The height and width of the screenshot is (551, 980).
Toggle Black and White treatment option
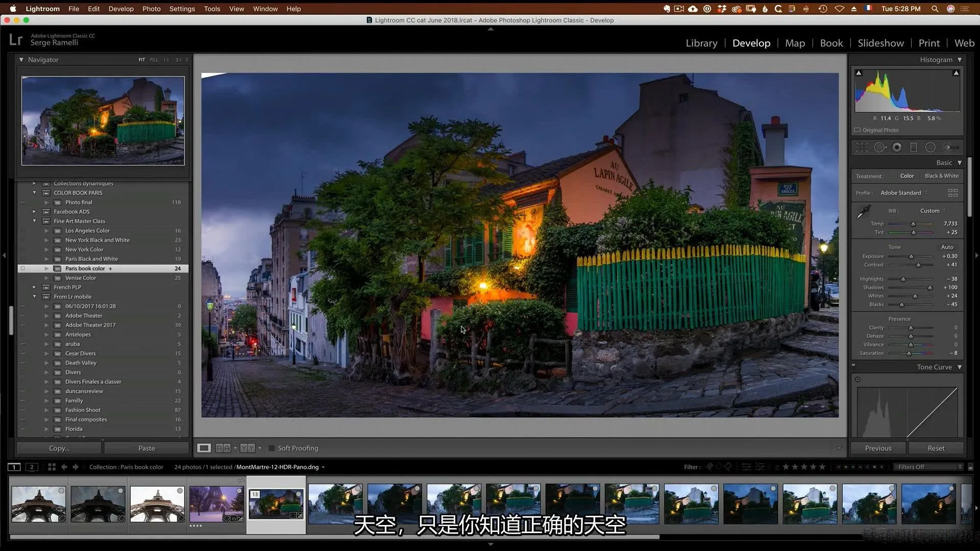tap(942, 176)
